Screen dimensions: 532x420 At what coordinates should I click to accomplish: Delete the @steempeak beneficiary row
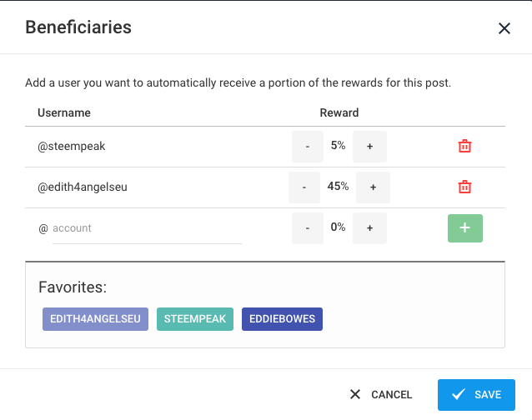464,147
